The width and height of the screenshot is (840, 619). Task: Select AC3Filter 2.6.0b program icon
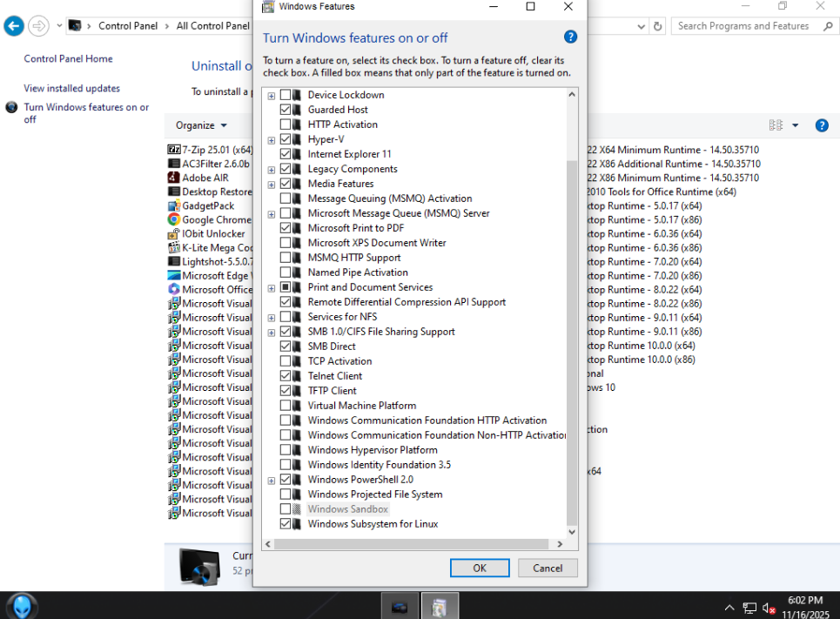173,164
